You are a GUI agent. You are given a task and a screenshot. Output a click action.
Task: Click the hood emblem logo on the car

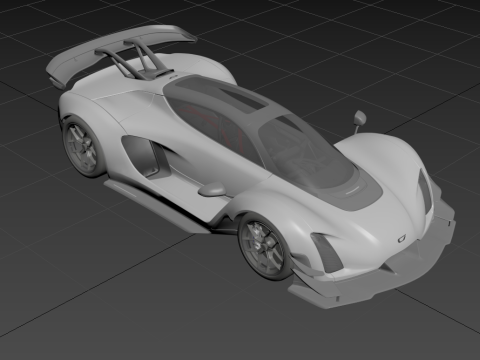(x=402, y=238)
